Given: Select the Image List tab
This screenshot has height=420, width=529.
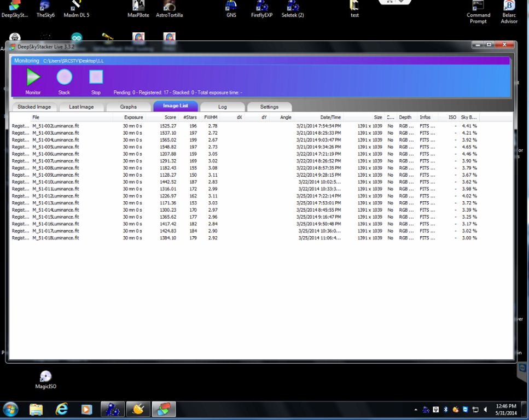Looking at the screenshot, I should point(176,106).
